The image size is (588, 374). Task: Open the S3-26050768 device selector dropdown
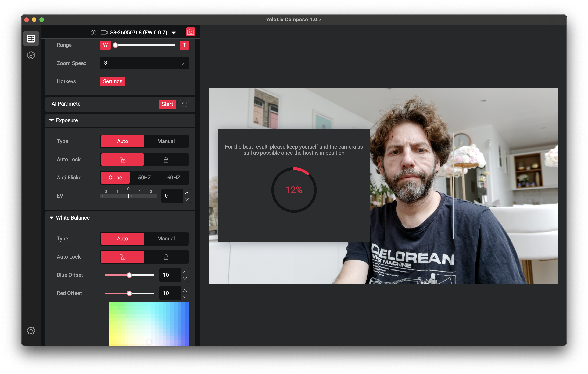pyautogui.click(x=174, y=33)
